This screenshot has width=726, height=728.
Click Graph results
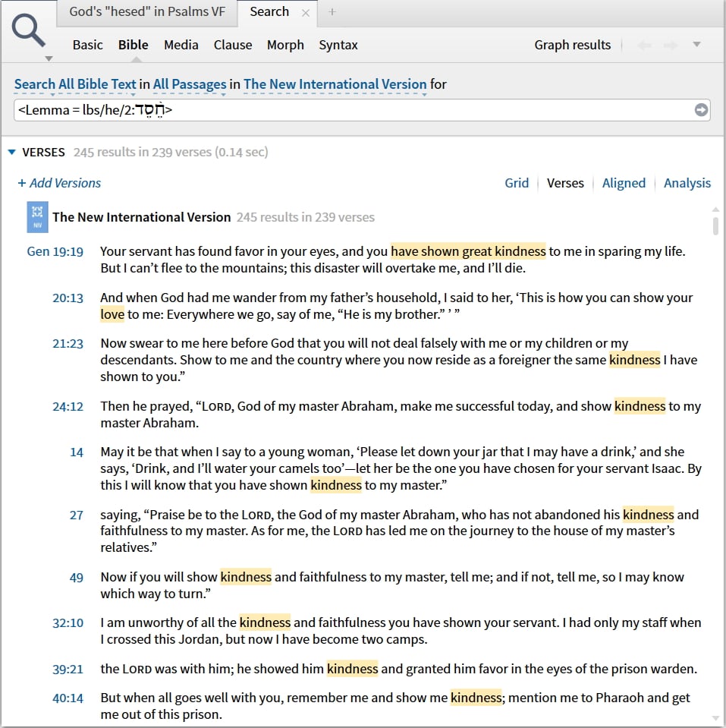click(573, 45)
